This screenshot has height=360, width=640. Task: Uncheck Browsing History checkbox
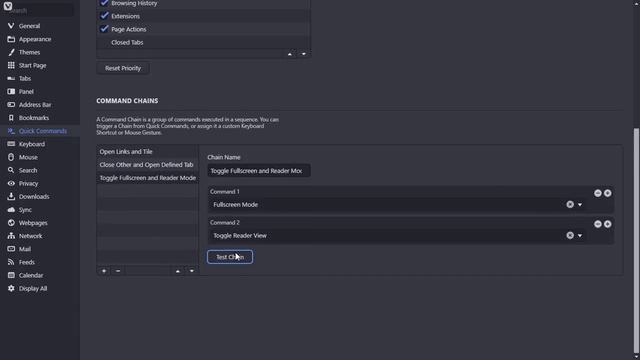(104, 3)
